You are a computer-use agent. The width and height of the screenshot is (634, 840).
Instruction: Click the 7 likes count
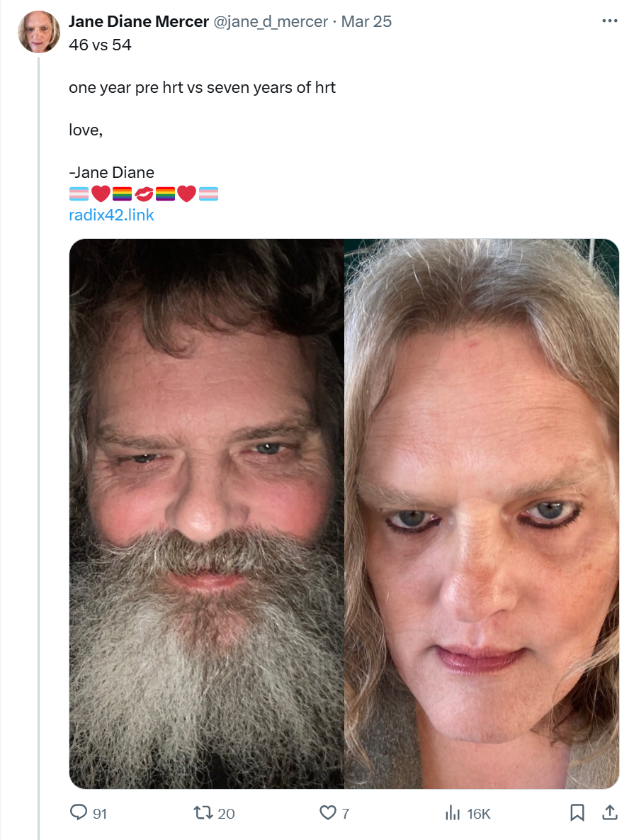346,814
